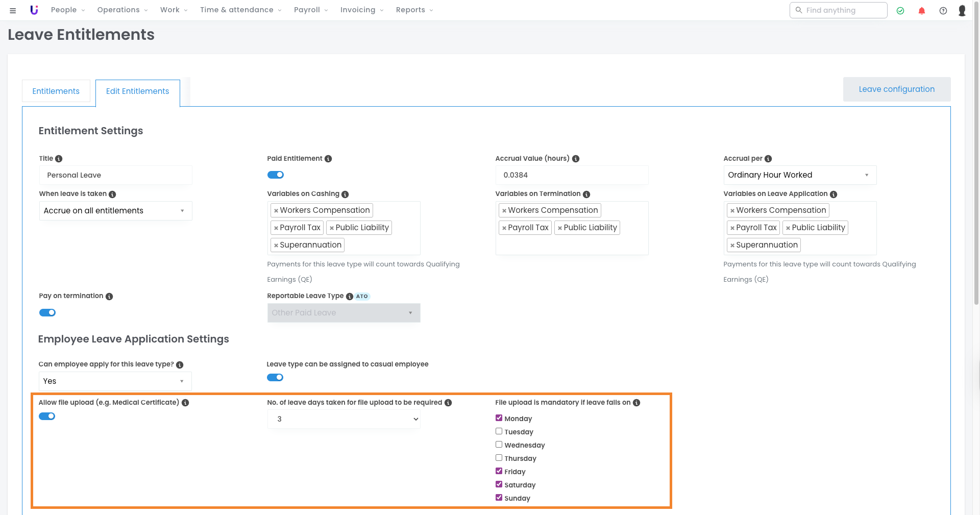Expand the Time & attendance menu
This screenshot has height=515, width=980.
pos(241,10)
